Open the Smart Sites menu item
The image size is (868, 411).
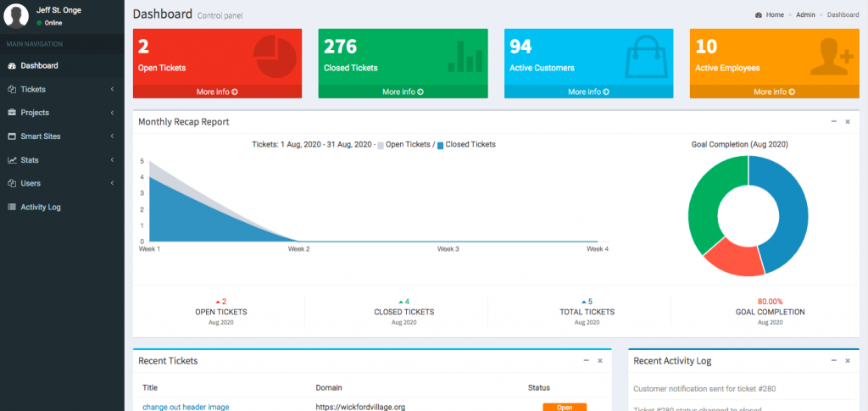pyautogui.click(x=62, y=136)
